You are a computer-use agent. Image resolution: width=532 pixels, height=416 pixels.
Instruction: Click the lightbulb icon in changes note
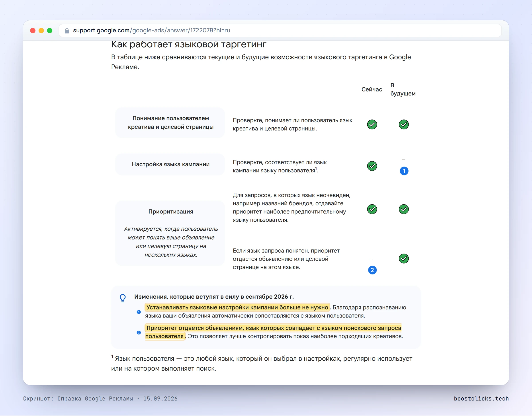123,298
